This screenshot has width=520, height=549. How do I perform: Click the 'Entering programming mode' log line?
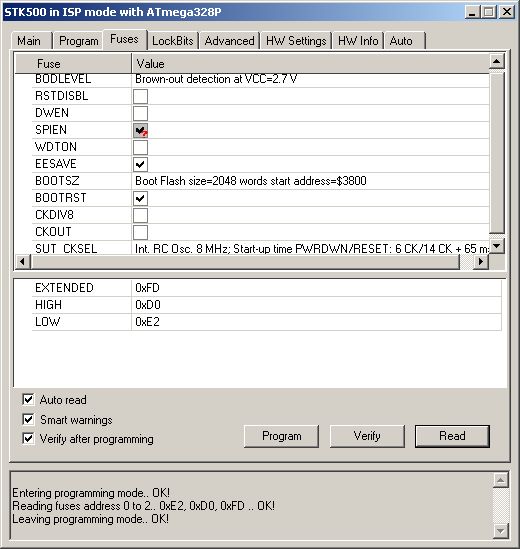pos(91,493)
